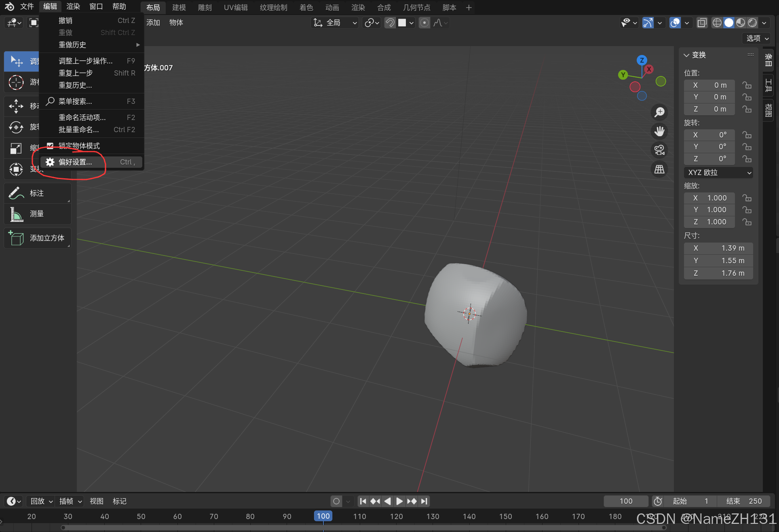Click the Add Cube tool icon

click(x=16, y=238)
